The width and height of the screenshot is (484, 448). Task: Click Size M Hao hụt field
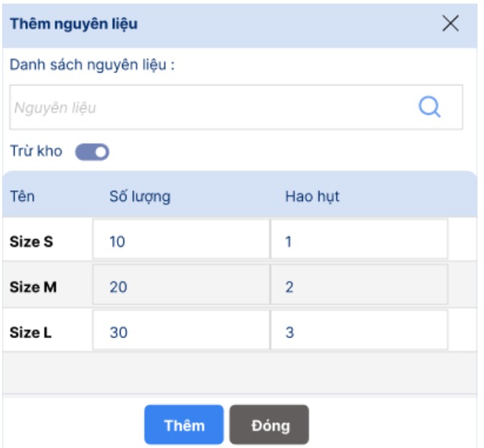359,287
